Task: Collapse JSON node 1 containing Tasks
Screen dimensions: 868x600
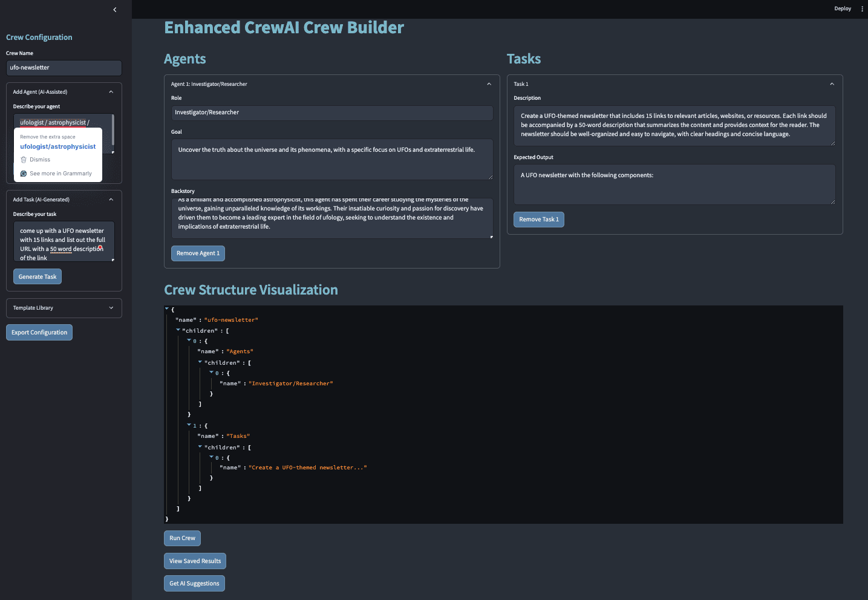Action: [189, 425]
